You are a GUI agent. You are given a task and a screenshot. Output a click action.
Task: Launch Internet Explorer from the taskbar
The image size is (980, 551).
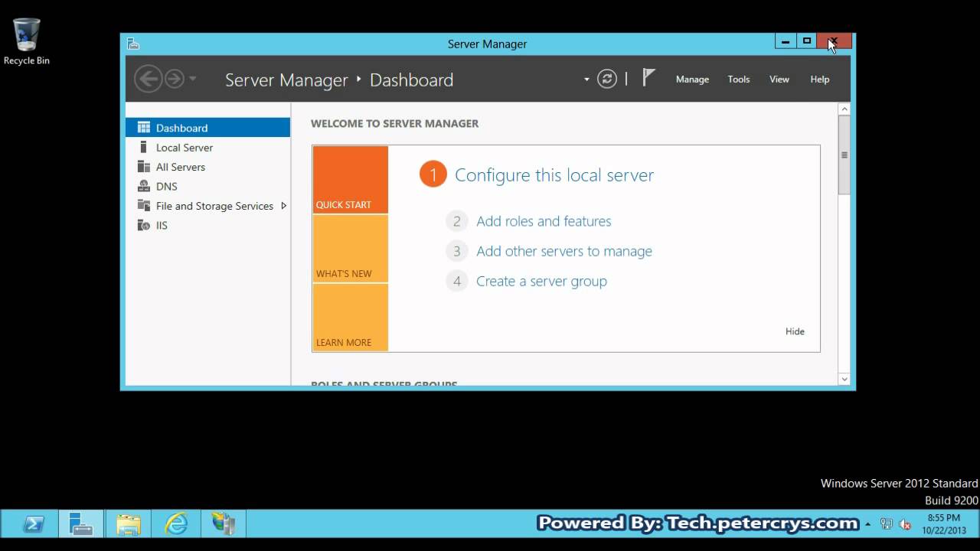176,524
